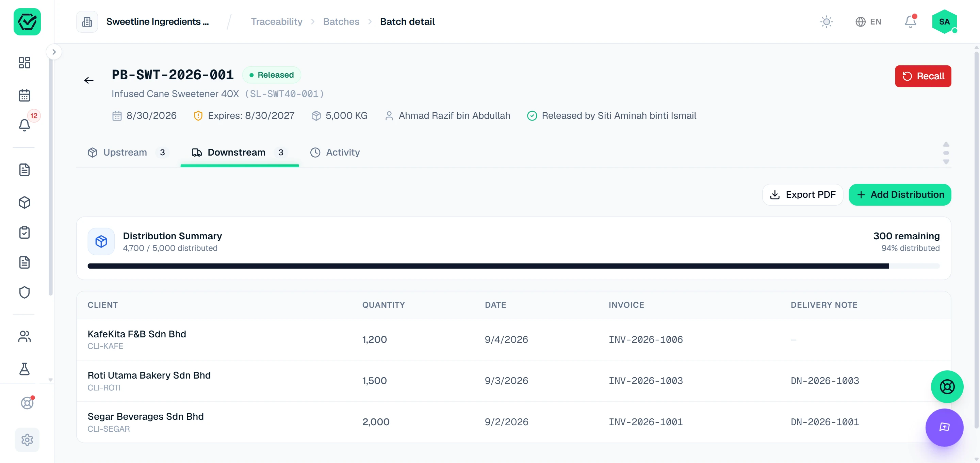Open the first document icon in sidebar

24,170
